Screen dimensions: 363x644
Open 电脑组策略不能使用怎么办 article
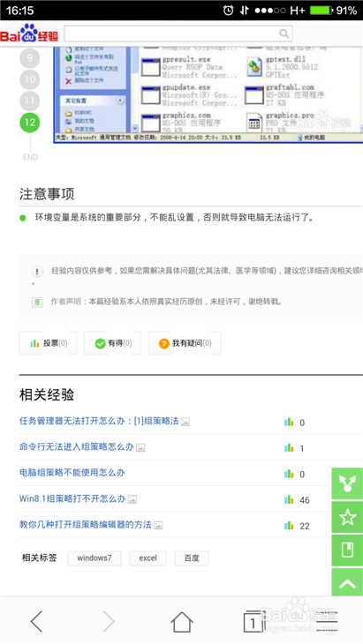[x=72, y=473]
